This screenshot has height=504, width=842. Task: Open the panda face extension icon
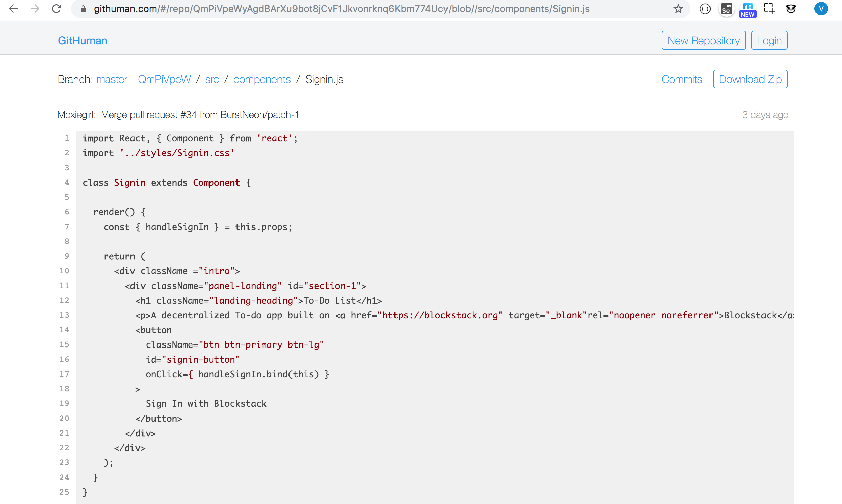[x=791, y=9]
